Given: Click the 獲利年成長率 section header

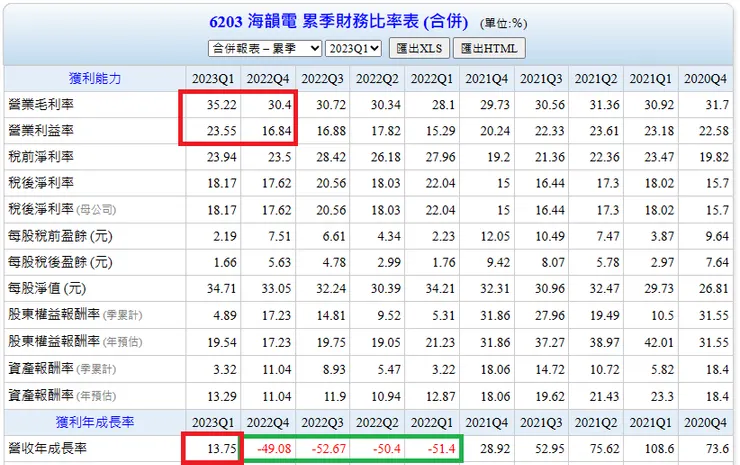Looking at the screenshot, I should click(x=95, y=422).
